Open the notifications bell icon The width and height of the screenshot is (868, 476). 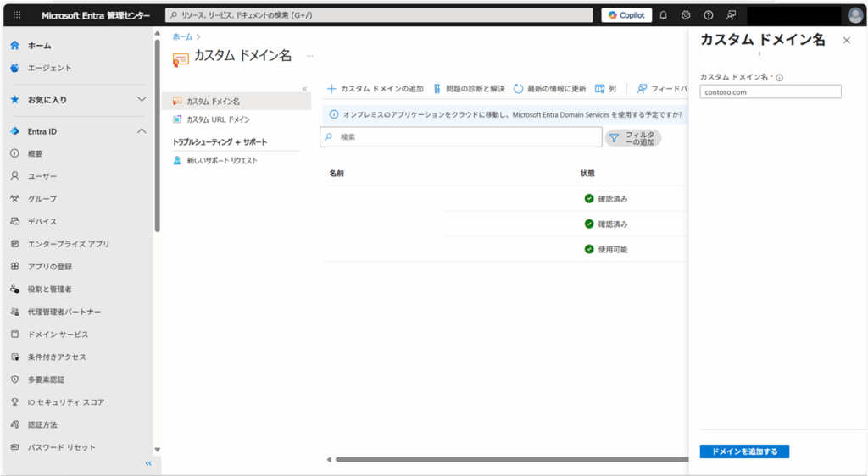pos(664,15)
